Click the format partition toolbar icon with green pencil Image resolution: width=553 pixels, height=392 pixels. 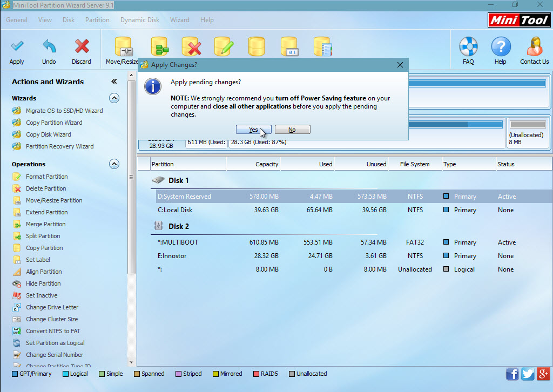click(224, 46)
